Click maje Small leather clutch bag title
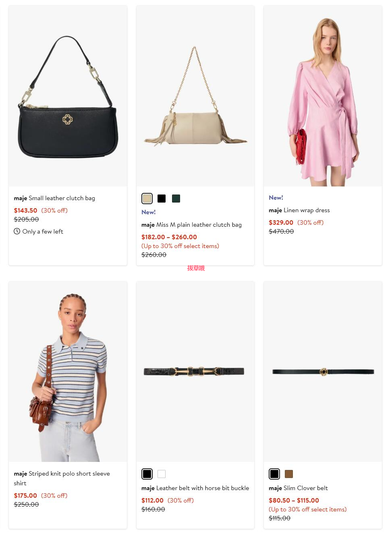 point(54,198)
